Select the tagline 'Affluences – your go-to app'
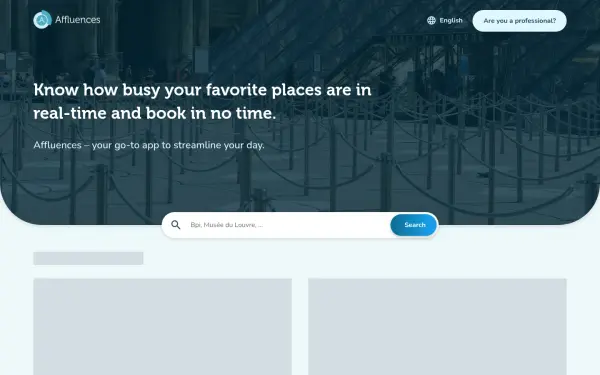 [149, 145]
